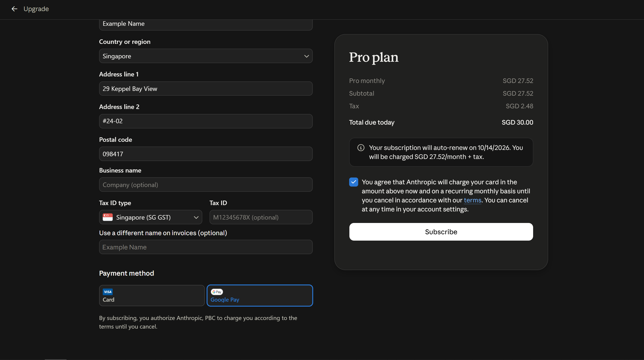This screenshot has width=644, height=360.
Task: Open the terms link in agreement text
Action: 472,200
